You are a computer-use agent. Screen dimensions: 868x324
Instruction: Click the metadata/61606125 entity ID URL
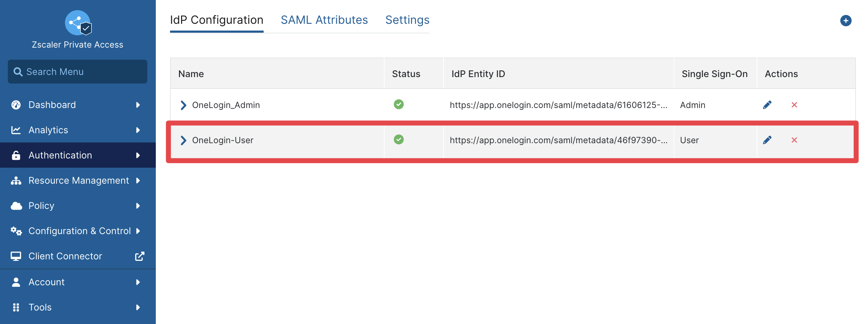tap(559, 105)
